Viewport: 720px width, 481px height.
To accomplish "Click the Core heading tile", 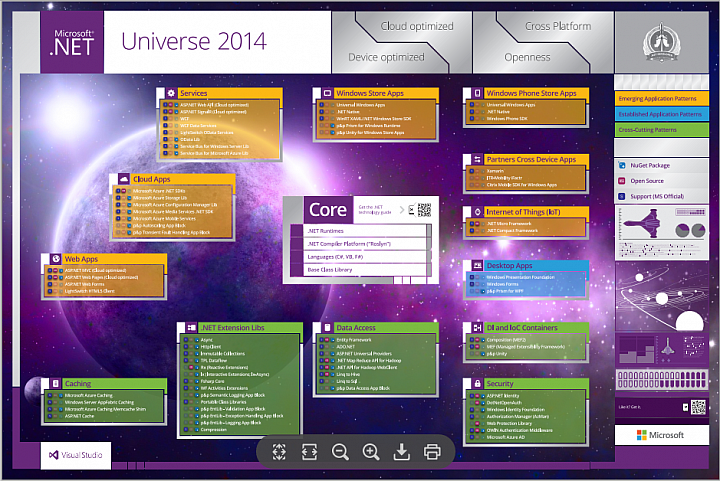I will pos(328,210).
